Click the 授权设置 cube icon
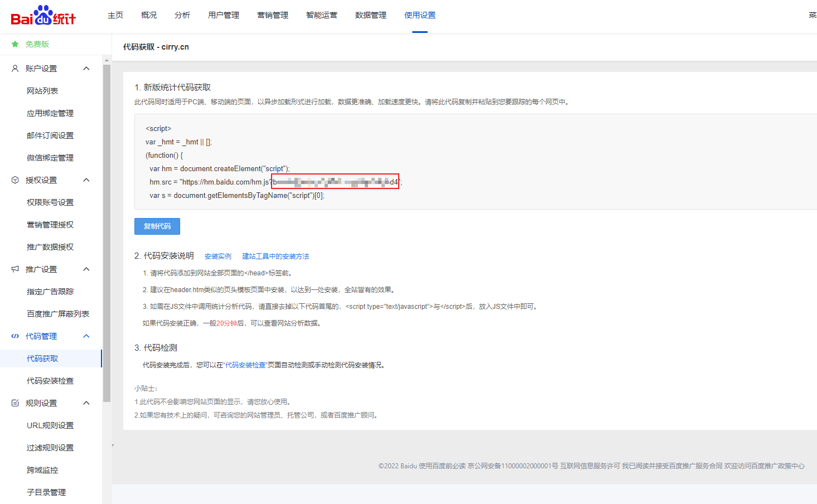The height and width of the screenshot is (504, 817). click(15, 180)
